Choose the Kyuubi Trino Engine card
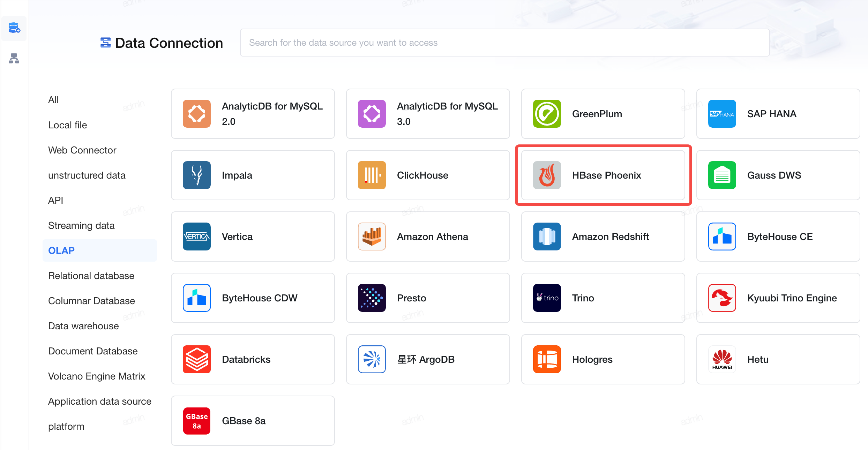This screenshot has width=868, height=450. coord(778,298)
